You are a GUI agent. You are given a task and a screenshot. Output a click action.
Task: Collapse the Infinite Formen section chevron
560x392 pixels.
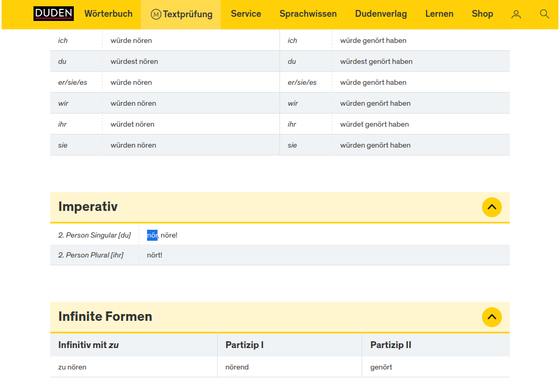pyautogui.click(x=491, y=317)
